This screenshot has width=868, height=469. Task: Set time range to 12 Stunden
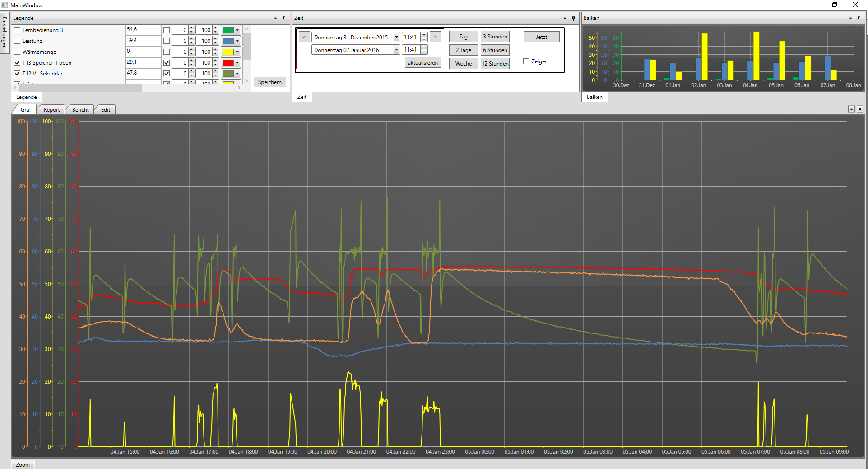495,64
